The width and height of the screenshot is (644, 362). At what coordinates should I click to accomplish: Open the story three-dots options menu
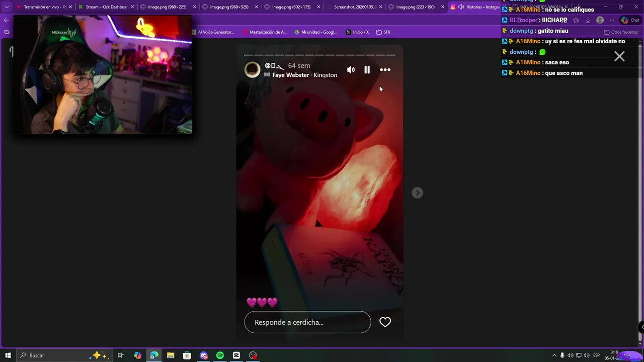385,70
